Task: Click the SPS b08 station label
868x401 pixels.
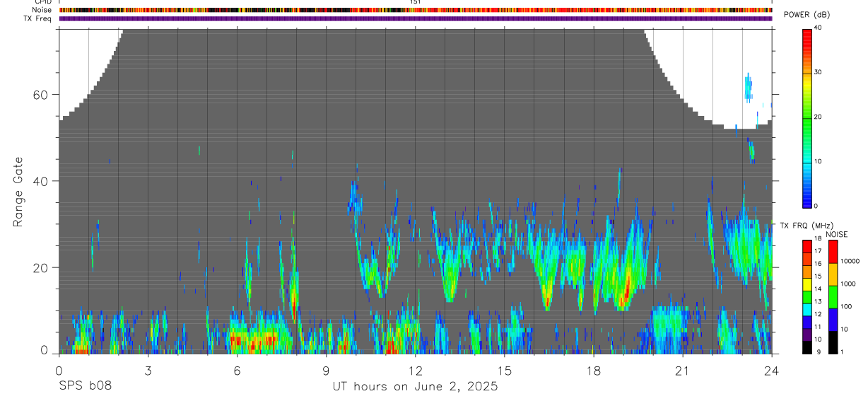Action: point(85,386)
